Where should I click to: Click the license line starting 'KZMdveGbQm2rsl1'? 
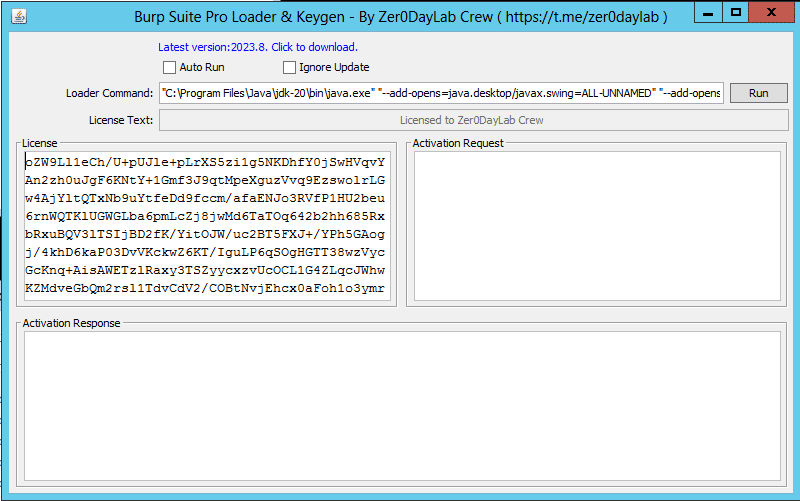[x=205, y=288]
